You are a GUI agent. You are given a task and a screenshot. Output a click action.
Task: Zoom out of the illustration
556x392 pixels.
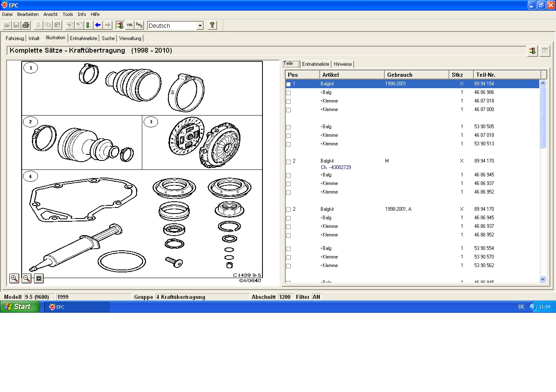coord(27,278)
